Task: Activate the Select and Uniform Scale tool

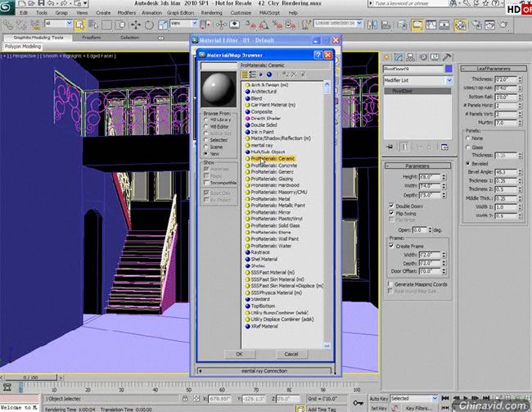Action: [x=163, y=25]
